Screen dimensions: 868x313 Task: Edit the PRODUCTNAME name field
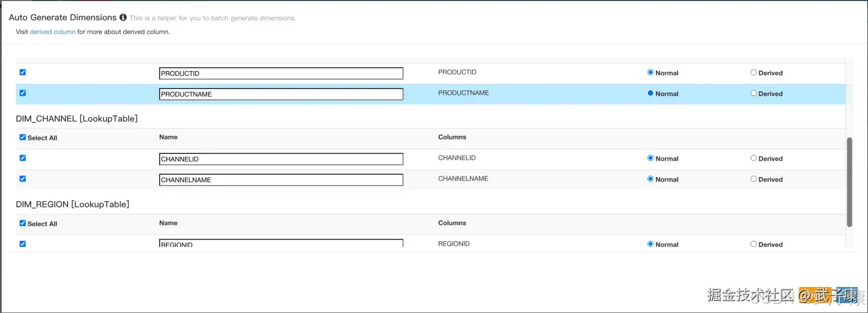[x=281, y=94]
